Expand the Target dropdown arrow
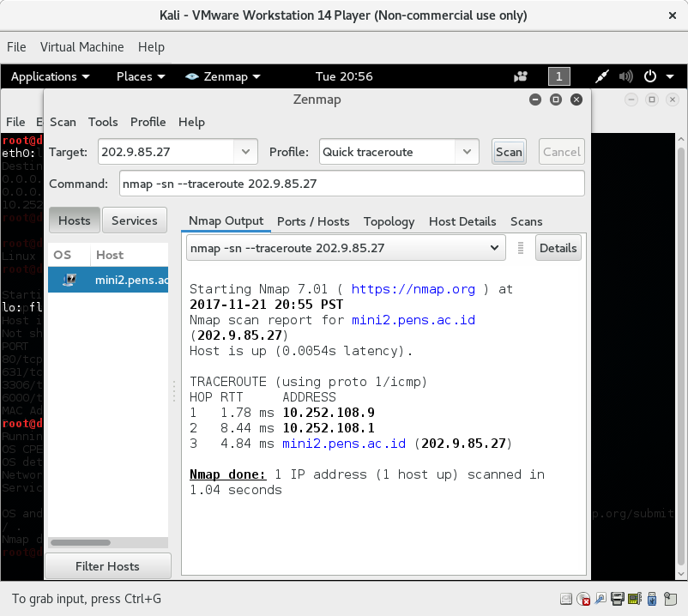This screenshot has height=616, width=688. (x=245, y=152)
